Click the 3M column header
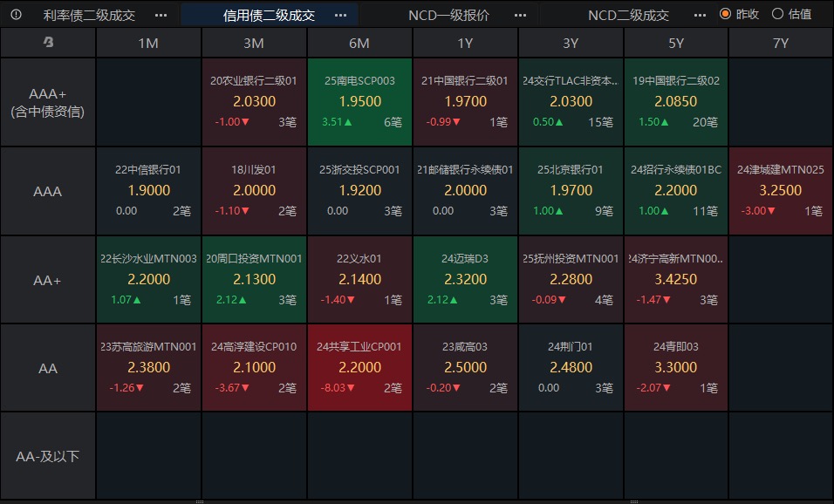This screenshot has height=504, width=834. 254,43
